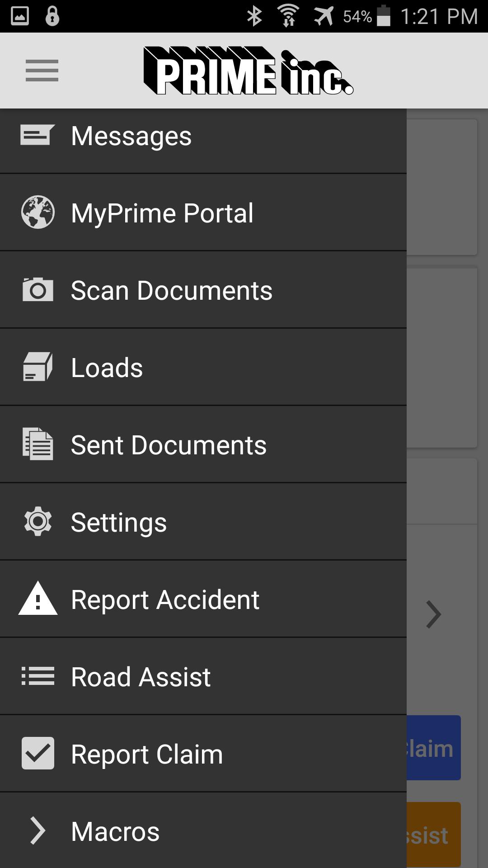Tap the PRIME inc. logo

point(248,71)
